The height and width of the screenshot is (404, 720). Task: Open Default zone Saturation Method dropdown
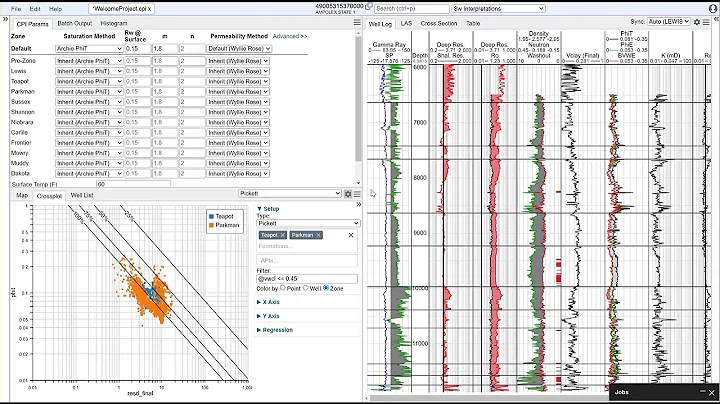point(89,49)
